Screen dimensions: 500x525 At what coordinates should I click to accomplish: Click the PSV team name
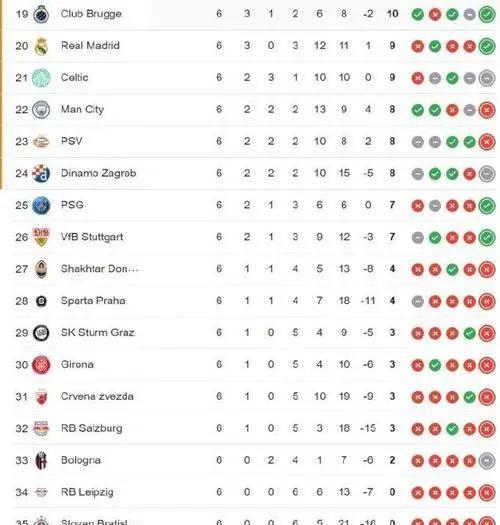(71, 141)
